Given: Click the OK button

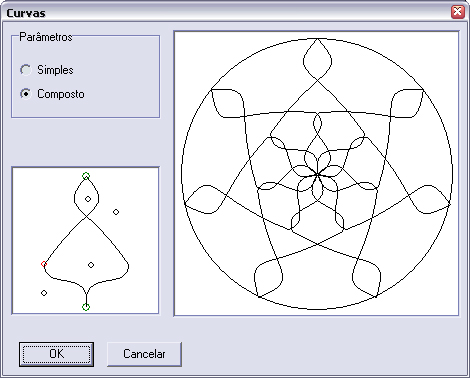Looking at the screenshot, I should coord(56,354).
